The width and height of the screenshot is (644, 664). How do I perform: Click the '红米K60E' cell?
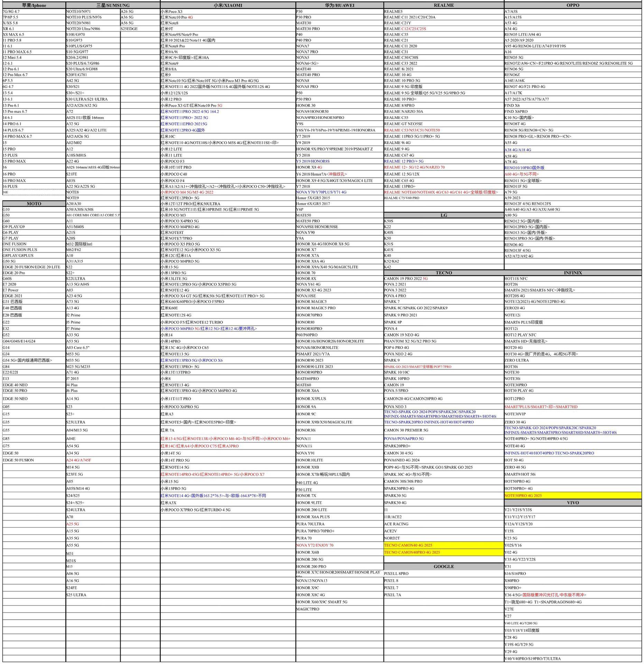coord(228,308)
